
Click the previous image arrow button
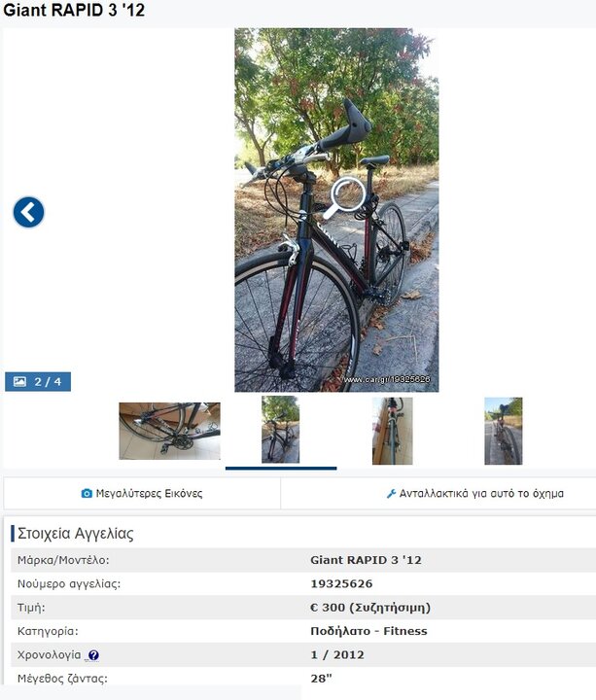pos(28,212)
